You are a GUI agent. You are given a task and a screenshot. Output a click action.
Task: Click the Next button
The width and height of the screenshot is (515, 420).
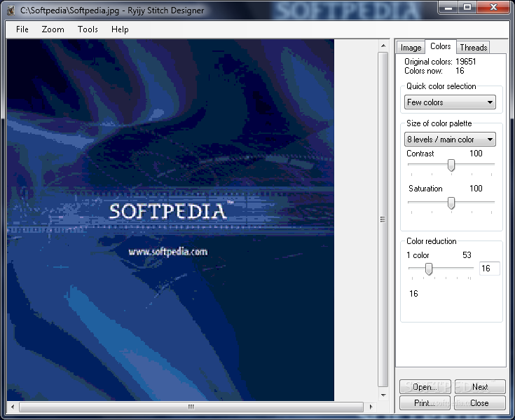480,387
